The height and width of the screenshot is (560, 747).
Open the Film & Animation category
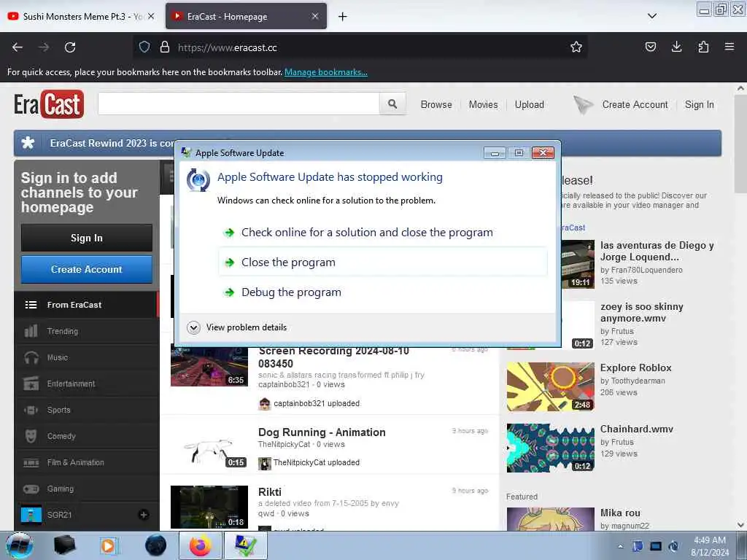pos(87,462)
